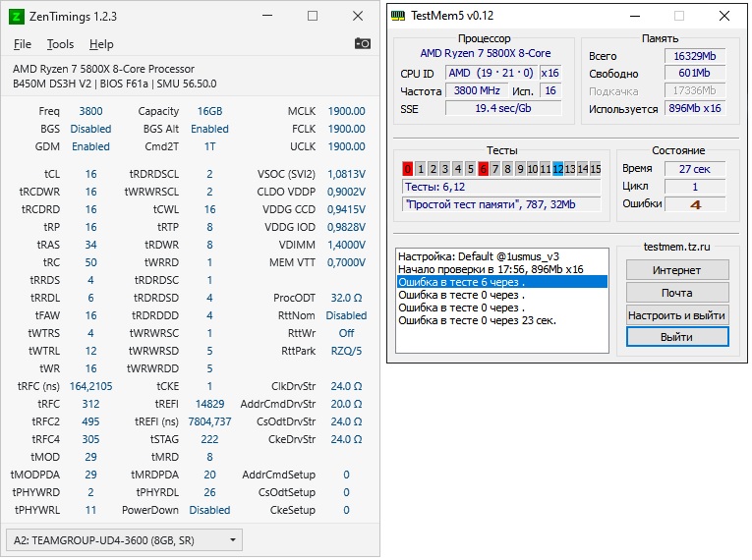The height and width of the screenshot is (560, 752).
Task: Click the AMD Ryzen 7 5800X 8-Core label in TestMem5
Action: [x=486, y=53]
